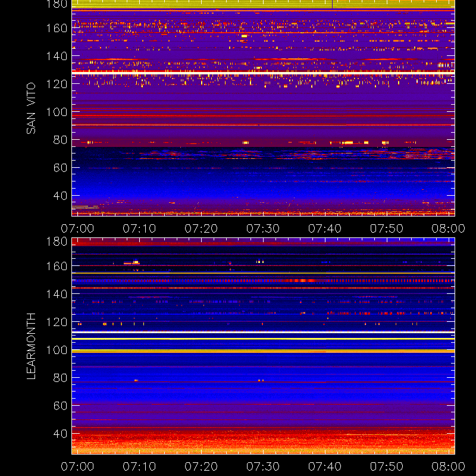The height and width of the screenshot is (476, 476).
Task: Click 08:00 time label under Learmonth plot
Action: (449, 466)
